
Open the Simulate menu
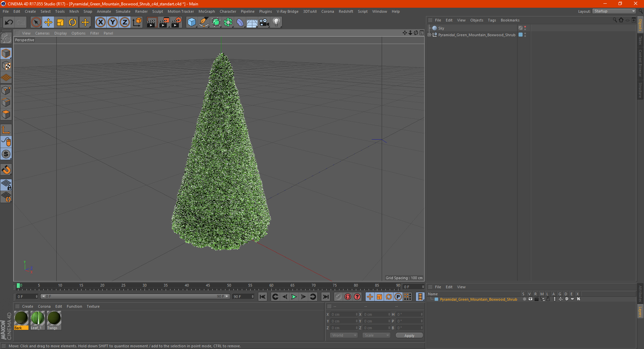123,11
